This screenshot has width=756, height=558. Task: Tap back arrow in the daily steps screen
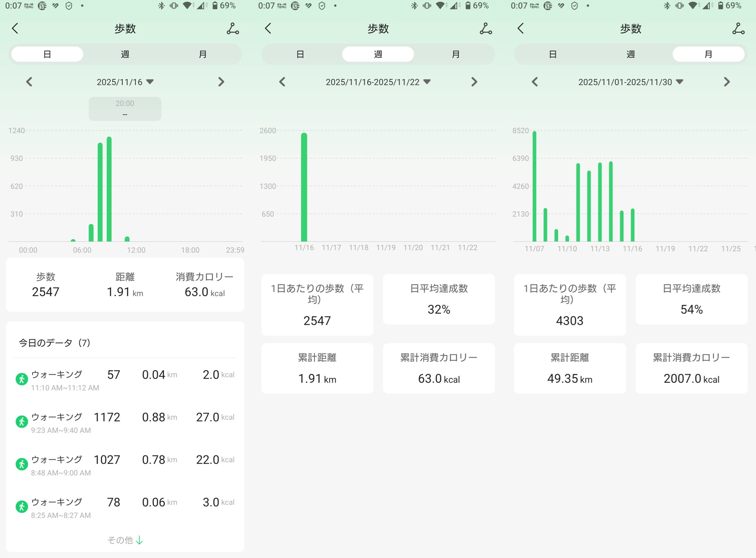(x=15, y=29)
